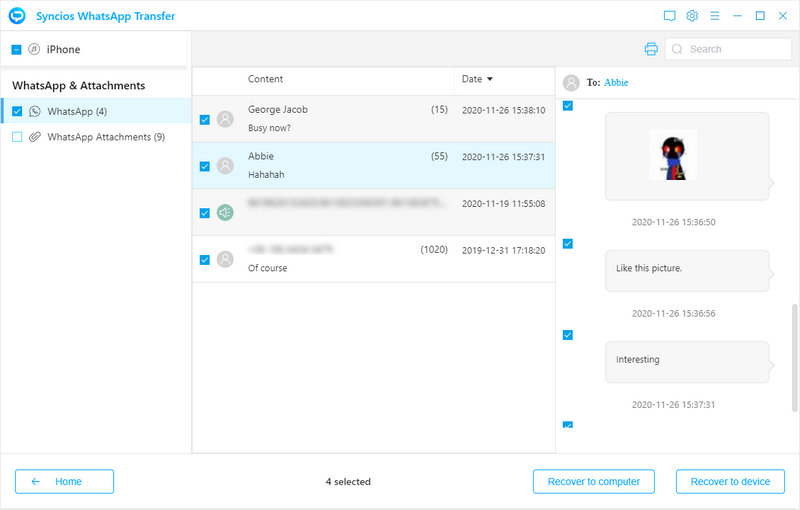Click date 2020-11-19 11:55:08
The width and height of the screenshot is (800, 510).
504,203
